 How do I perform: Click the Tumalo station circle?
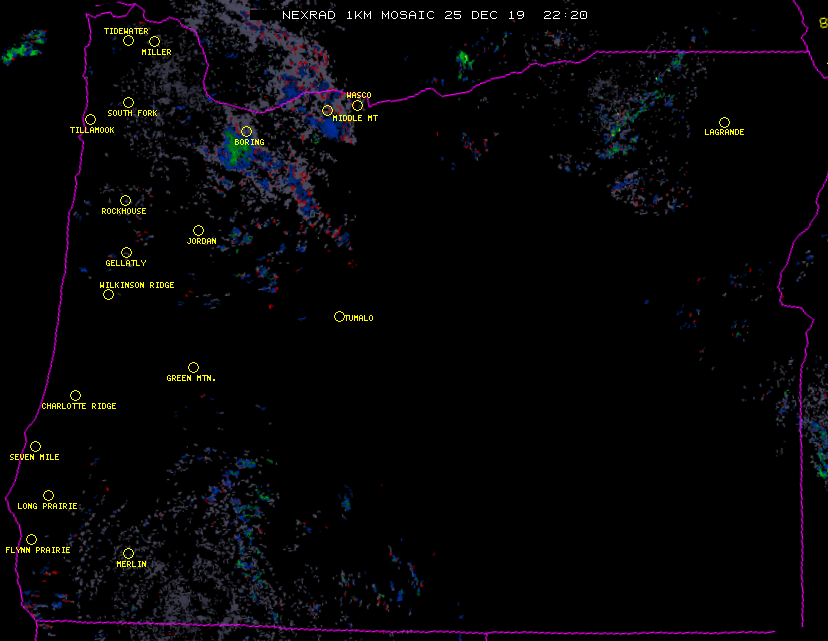click(x=339, y=317)
